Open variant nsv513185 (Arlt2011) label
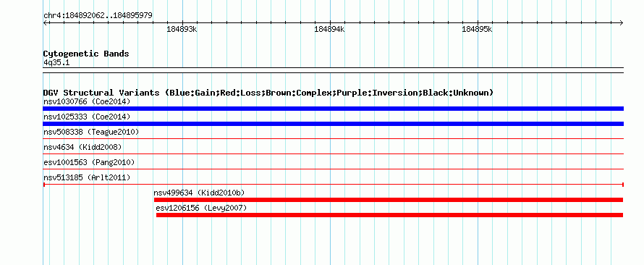The width and height of the screenshot is (644, 265). pyautogui.click(x=87, y=177)
